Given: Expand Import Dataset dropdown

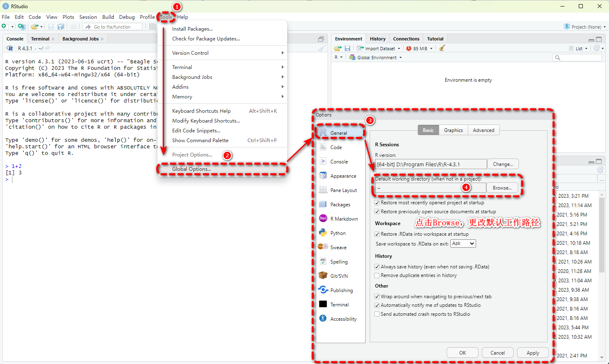Looking at the screenshot, I should pos(378,48).
